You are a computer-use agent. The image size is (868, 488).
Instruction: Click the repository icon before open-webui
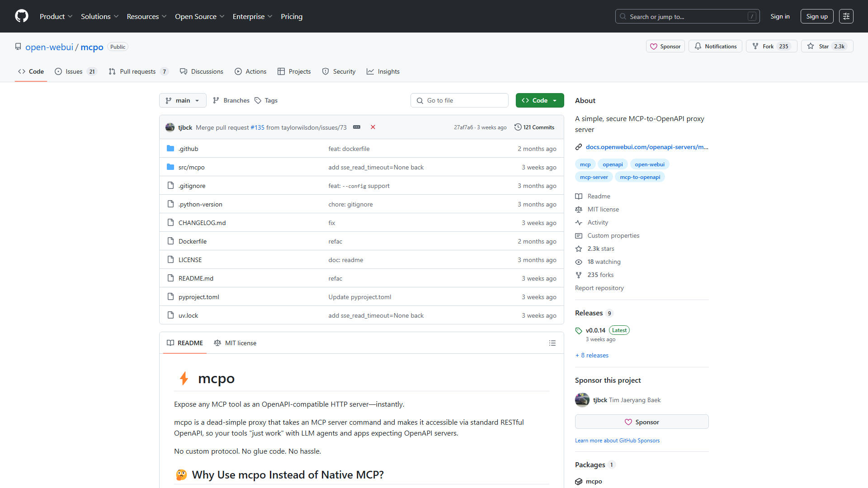tap(18, 47)
